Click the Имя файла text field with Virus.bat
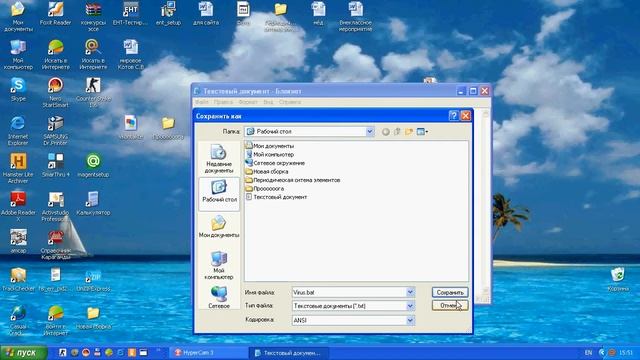The image size is (640, 360). pyautogui.click(x=349, y=292)
